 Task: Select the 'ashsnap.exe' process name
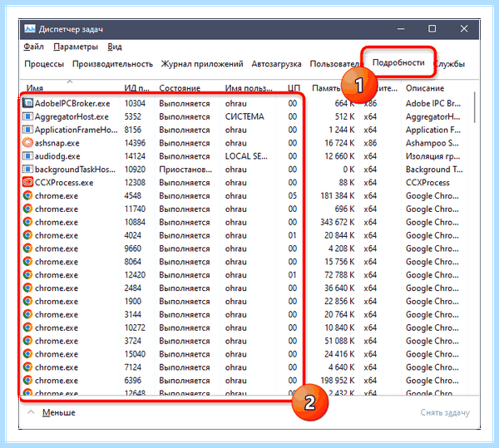[57, 143]
